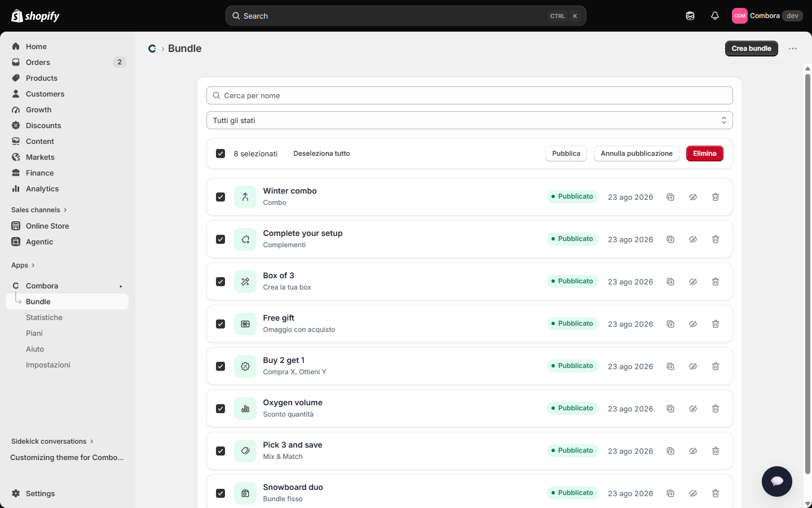Expand the Apps section
This screenshot has height=508, width=812.
[23, 265]
